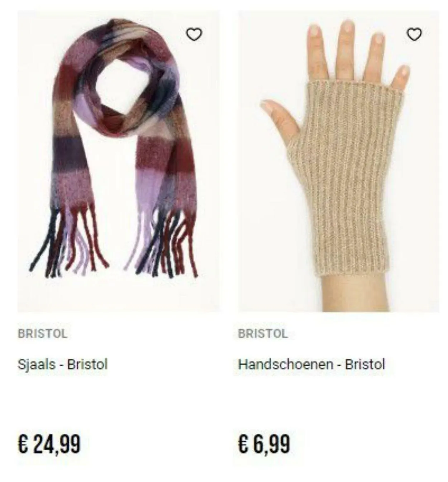Open the plaid scarf product photo
This screenshot has width=448, height=482.
tap(119, 161)
